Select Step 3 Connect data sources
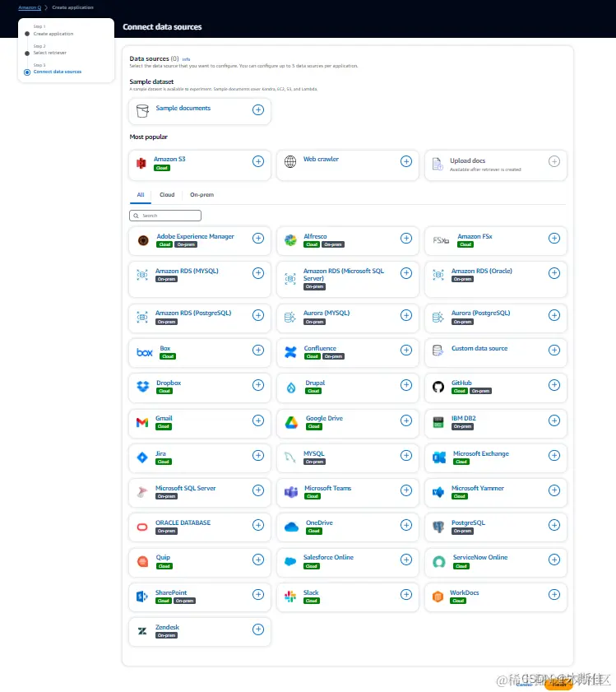 58,72
